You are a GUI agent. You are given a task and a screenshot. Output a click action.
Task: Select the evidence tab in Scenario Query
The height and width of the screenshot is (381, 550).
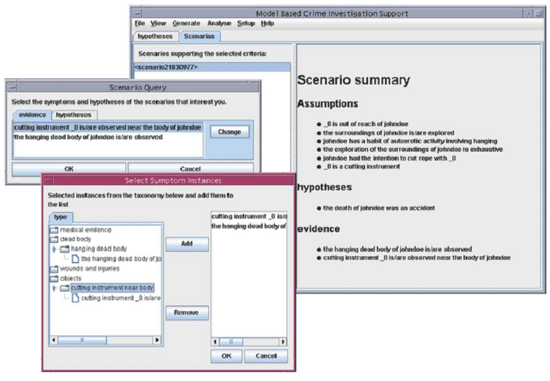(32, 115)
